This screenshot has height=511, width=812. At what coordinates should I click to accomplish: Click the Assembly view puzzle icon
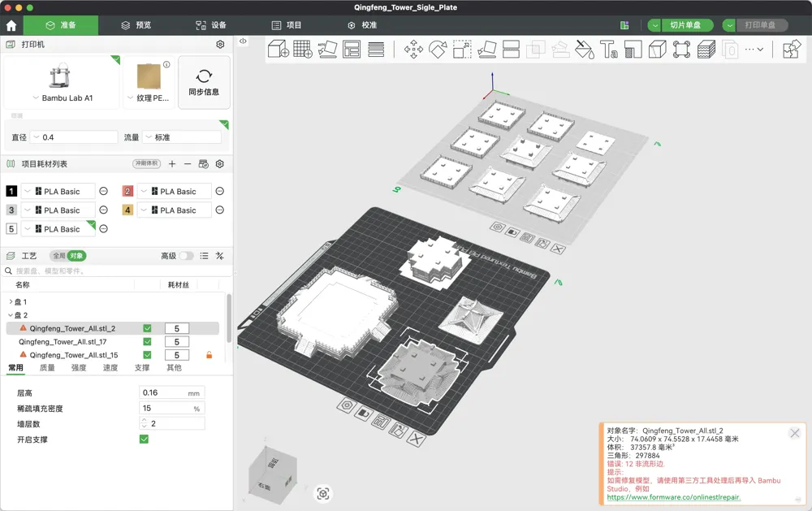pyautogui.click(x=792, y=50)
